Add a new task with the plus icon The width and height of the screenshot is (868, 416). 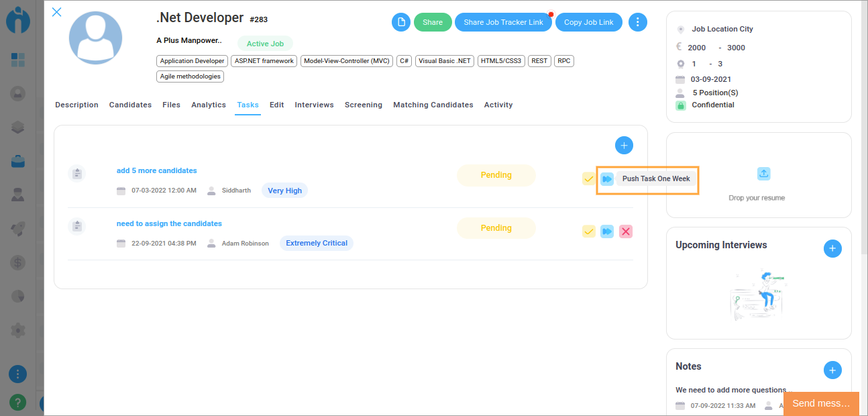point(624,146)
